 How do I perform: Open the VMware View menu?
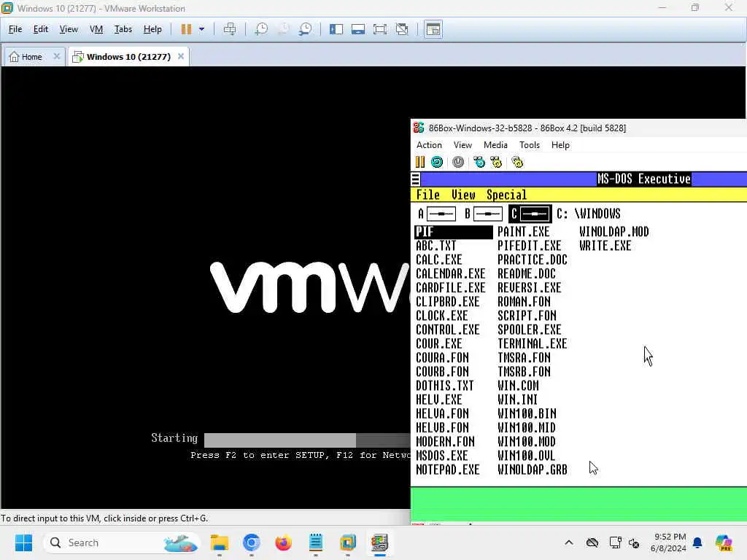69,29
